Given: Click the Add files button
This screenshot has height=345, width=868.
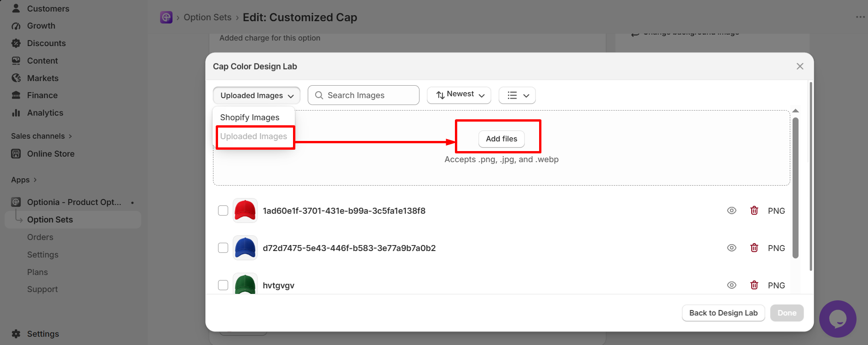Looking at the screenshot, I should coord(501,139).
